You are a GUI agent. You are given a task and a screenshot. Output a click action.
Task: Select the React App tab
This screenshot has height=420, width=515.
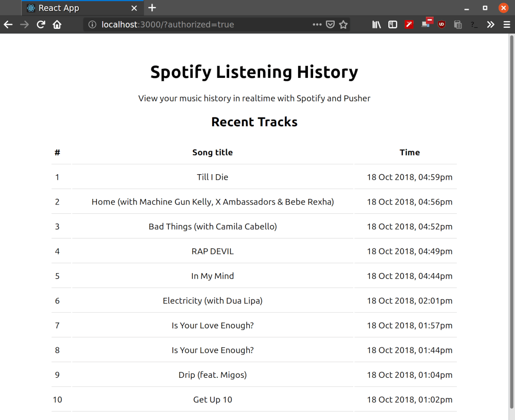(82, 8)
